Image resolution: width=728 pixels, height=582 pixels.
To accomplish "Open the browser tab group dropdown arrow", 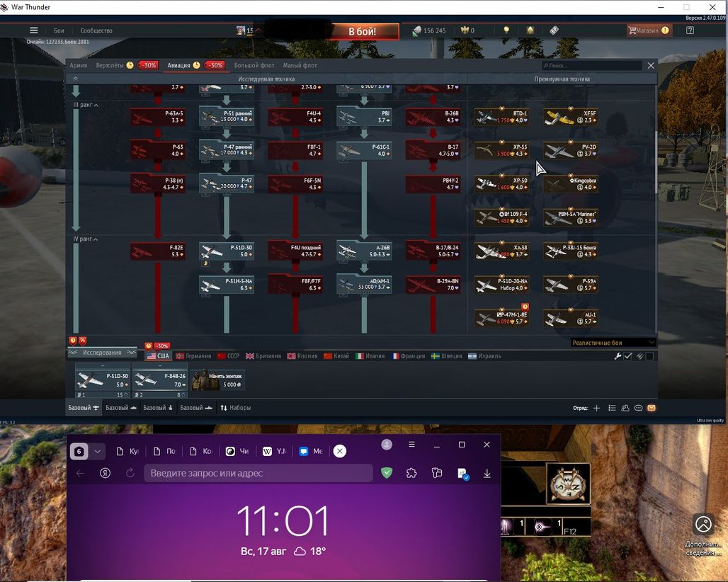I will [x=97, y=451].
